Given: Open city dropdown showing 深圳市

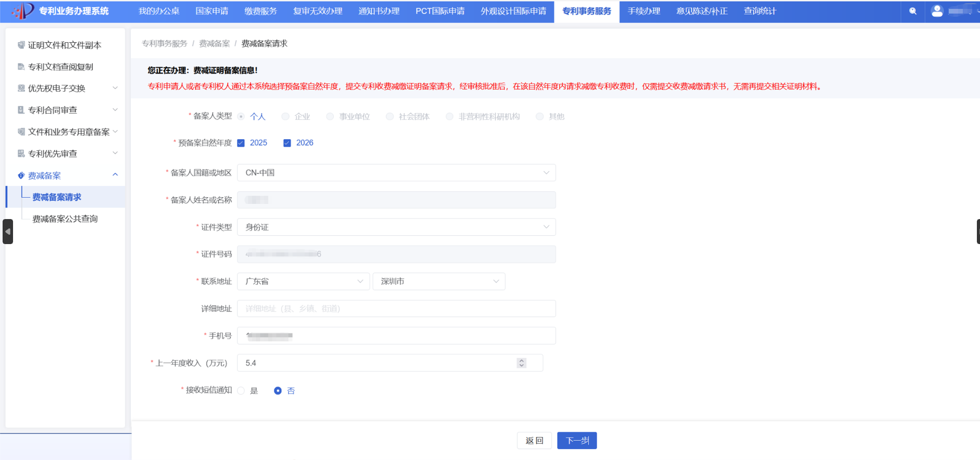Looking at the screenshot, I should [439, 281].
